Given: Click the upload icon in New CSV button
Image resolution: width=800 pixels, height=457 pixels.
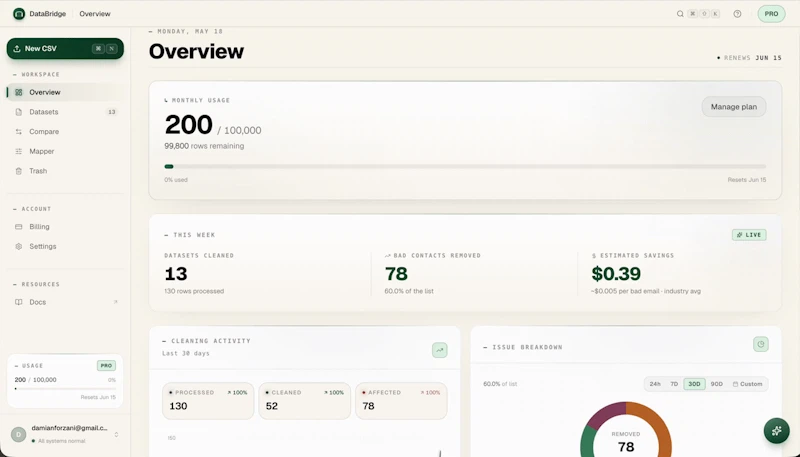Looking at the screenshot, I should point(17,48).
